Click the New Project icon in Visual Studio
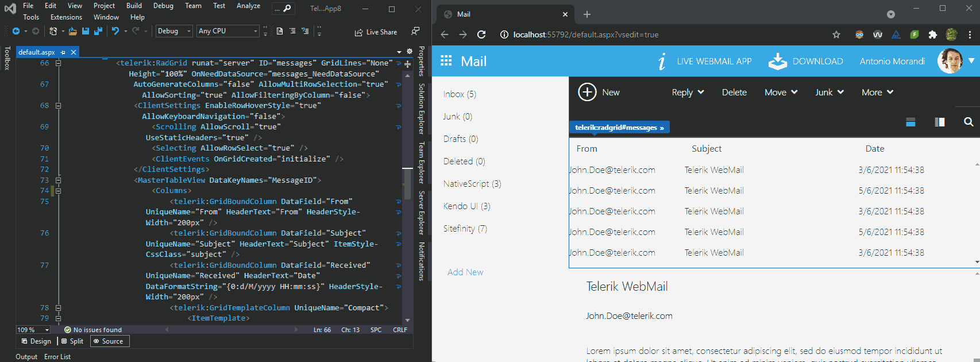Image resolution: width=980 pixels, height=362 pixels. (53, 31)
